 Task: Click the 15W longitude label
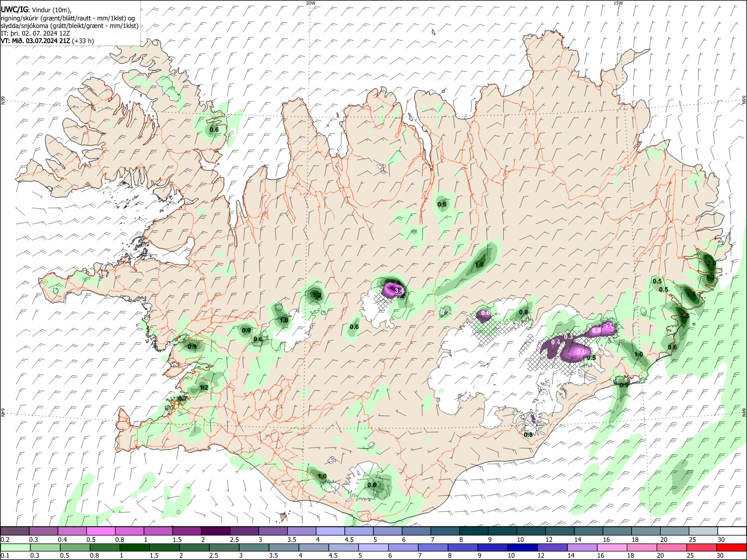pyautogui.click(x=618, y=3)
